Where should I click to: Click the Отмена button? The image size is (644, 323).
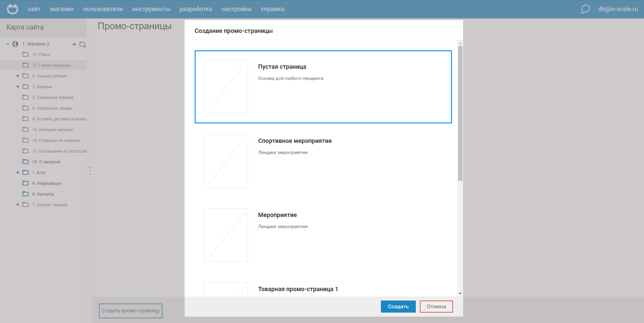436,307
